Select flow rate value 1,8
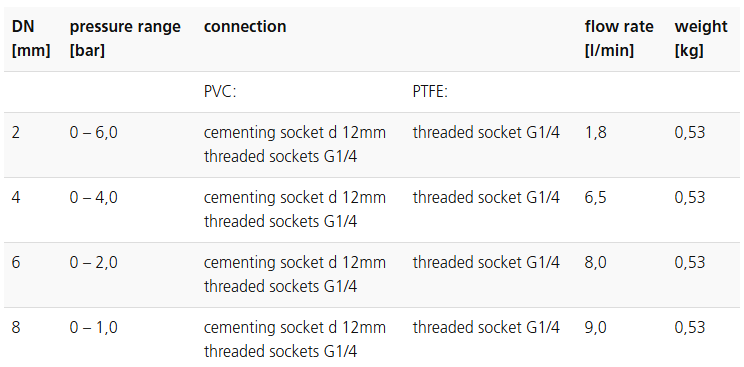The height and width of the screenshot is (367, 744). [x=595, y=132]
